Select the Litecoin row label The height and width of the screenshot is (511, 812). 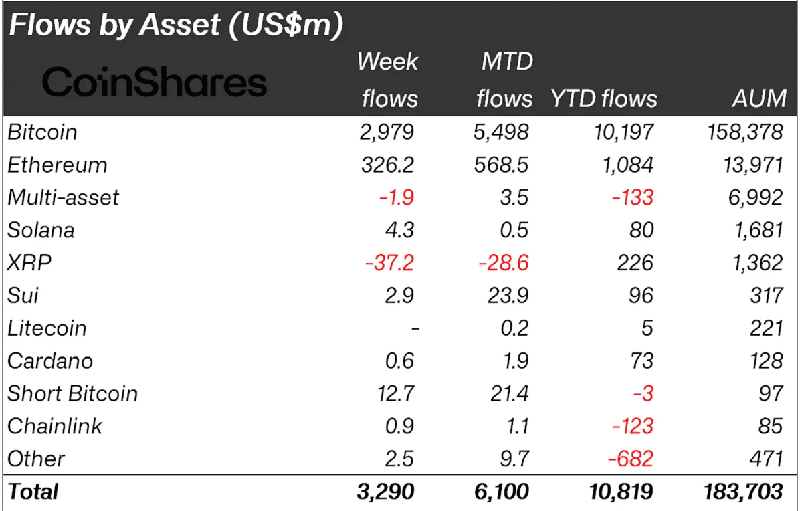point(47,328)
